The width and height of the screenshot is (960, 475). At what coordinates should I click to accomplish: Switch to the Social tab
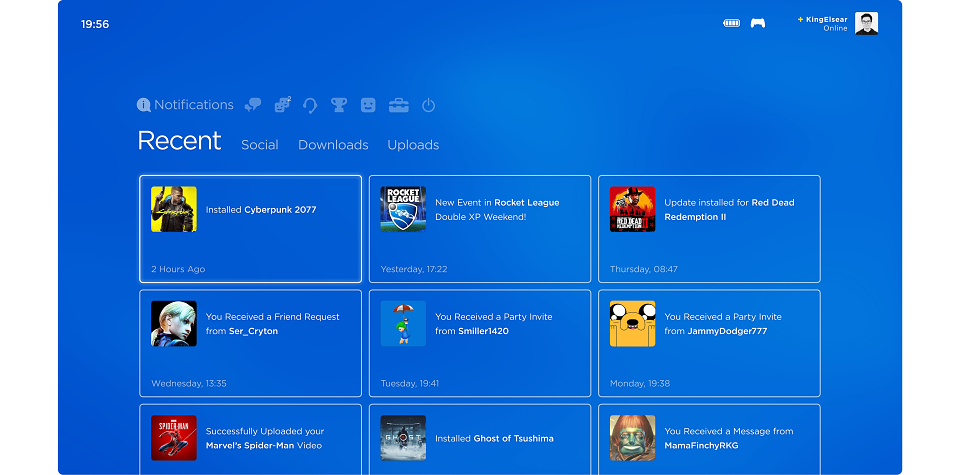tap(260, 145)
